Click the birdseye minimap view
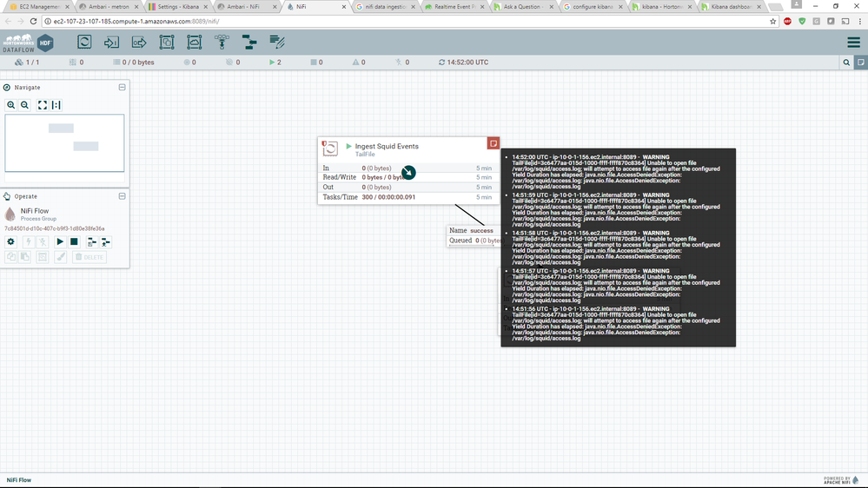 (65, 142)
